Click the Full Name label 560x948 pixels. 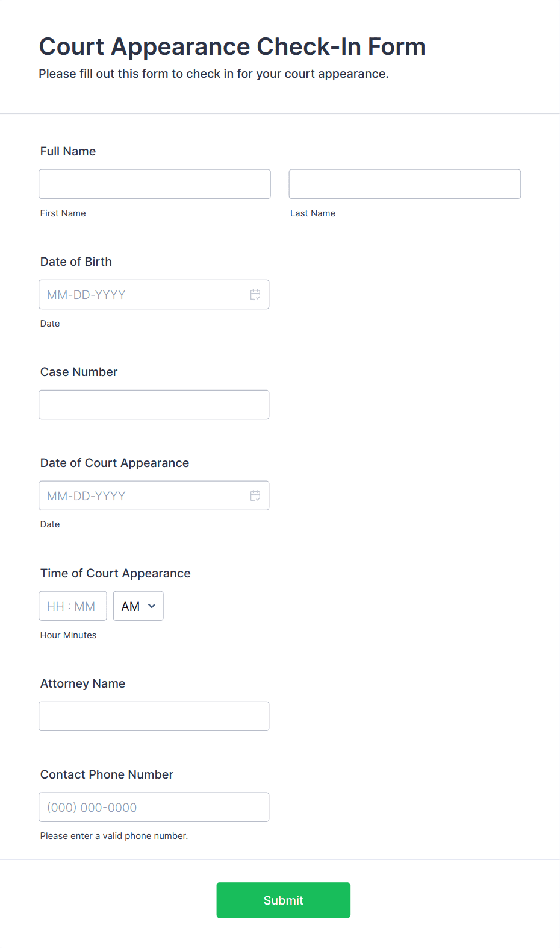tap(68, 151)
